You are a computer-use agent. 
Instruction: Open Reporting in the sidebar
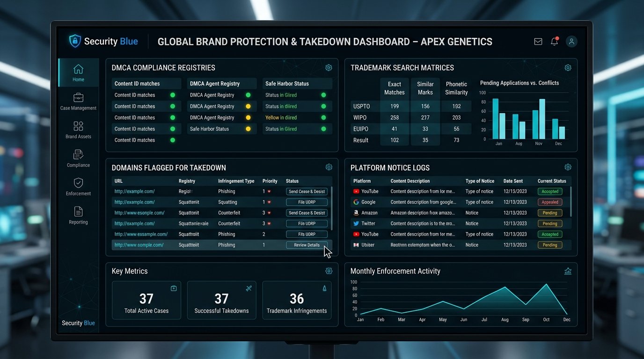coord(78,215)
